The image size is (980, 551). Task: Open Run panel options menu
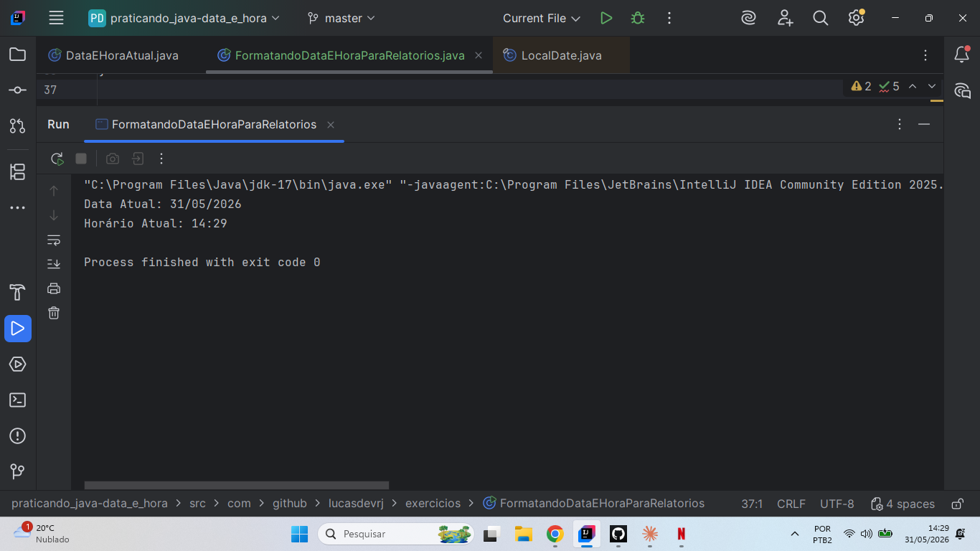pyautogui.click(x=900, y=124)
